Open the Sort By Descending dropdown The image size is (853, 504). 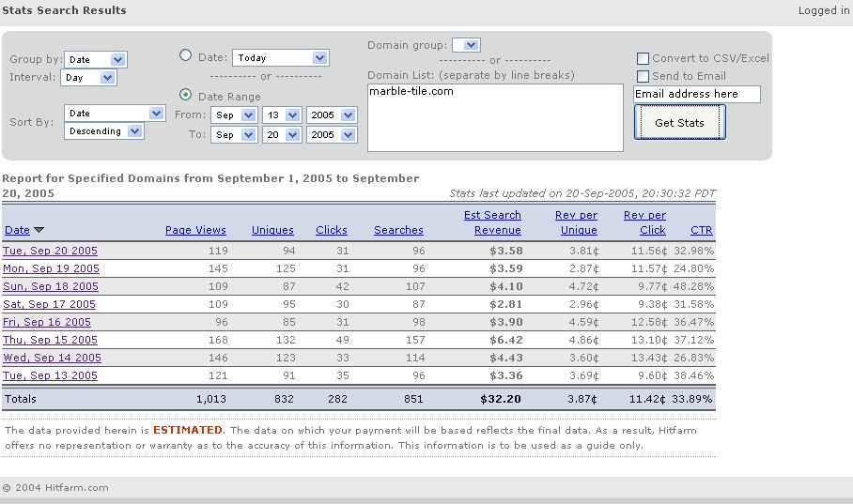pos(103,131)
